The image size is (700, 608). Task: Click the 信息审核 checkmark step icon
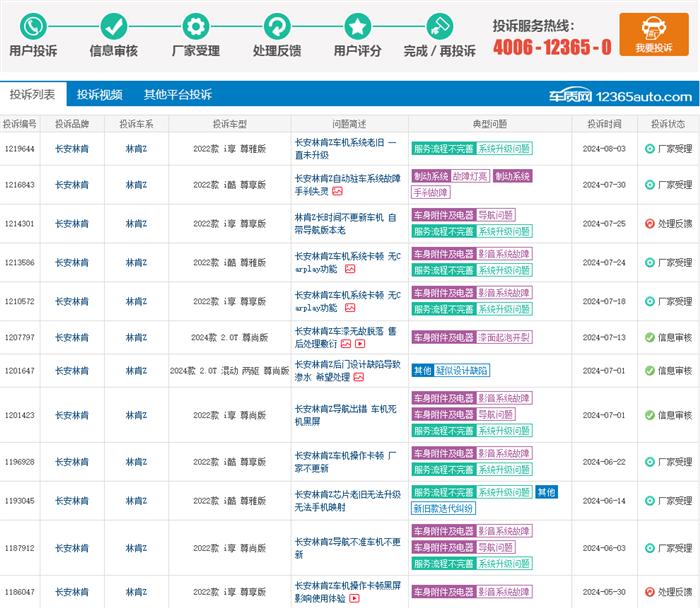coord(113,26)
